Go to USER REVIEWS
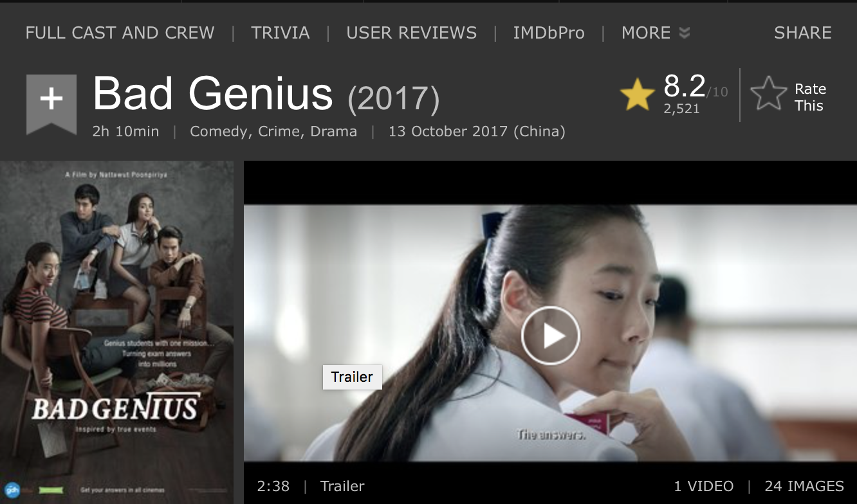The image size is (857, 504). [412, 33]
